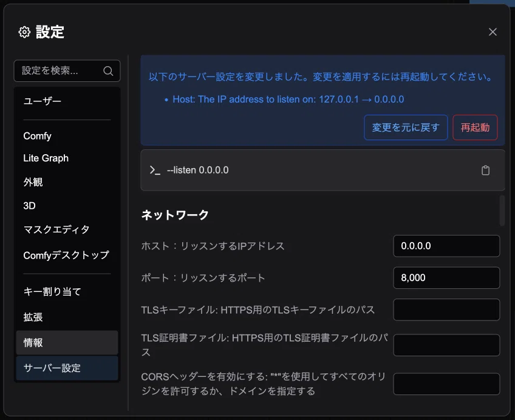Open the ユーザー settings category
Image resolution: width=515 pixels, height=420 pixels.
tap(67, 101)
